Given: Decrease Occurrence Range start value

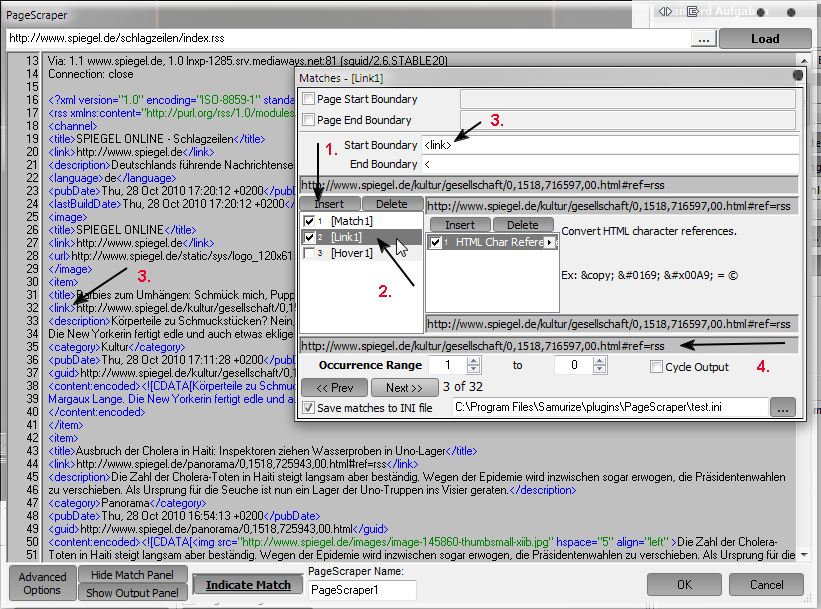Looking at the screenshot, I should coord(473,369).
